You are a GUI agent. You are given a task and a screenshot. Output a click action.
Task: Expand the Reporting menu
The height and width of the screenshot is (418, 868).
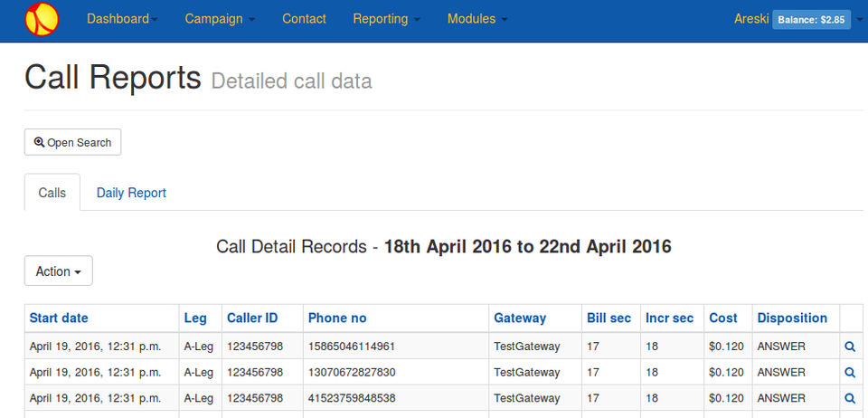point(386,19)
